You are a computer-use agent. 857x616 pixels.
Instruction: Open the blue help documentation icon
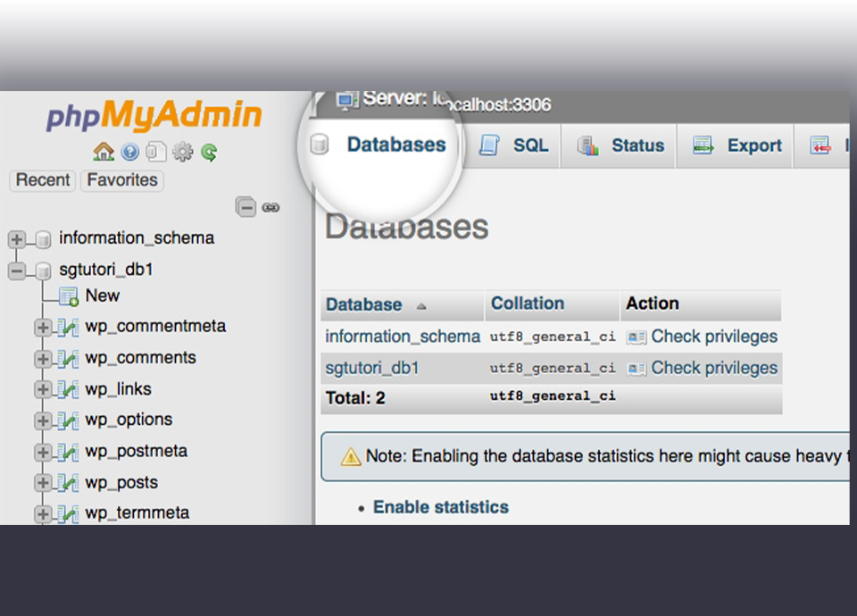coord(130,152)
